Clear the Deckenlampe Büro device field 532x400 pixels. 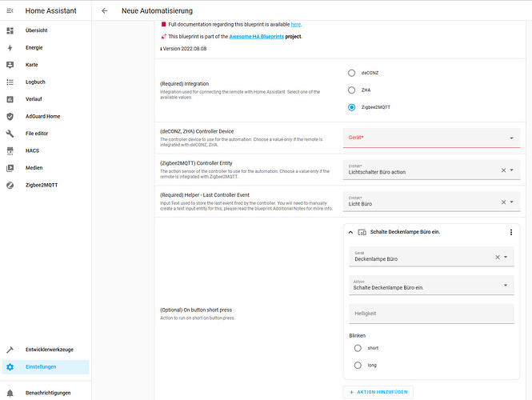pyautogui.click(x=497, y=257)
